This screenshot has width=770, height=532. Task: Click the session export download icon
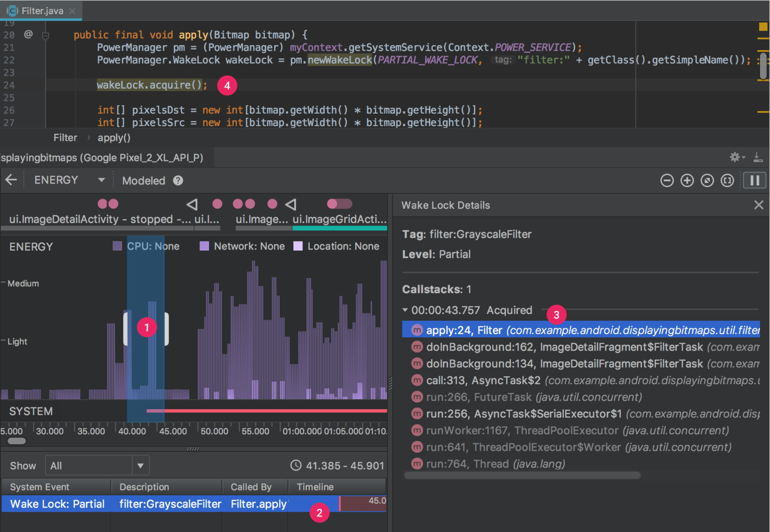point(758,157)
